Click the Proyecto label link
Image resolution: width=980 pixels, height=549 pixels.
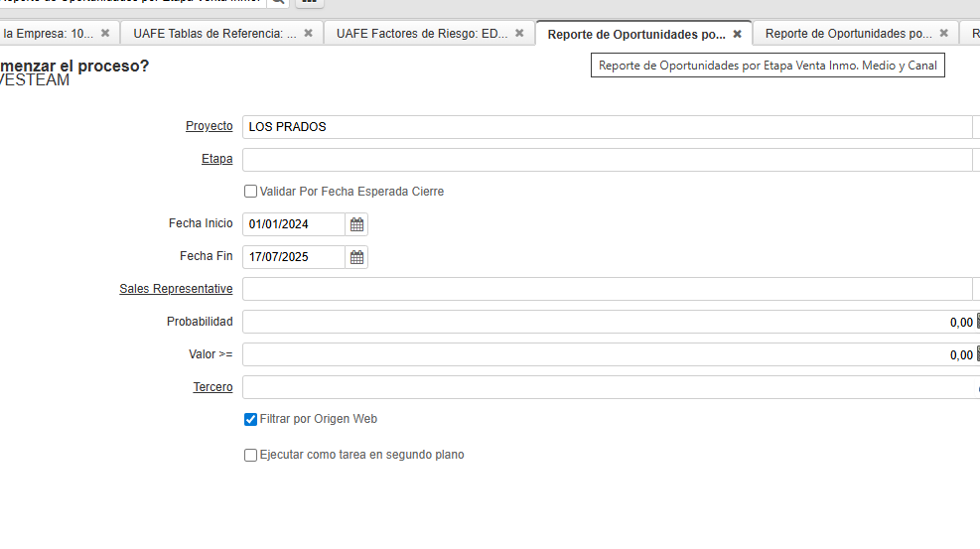209,126
